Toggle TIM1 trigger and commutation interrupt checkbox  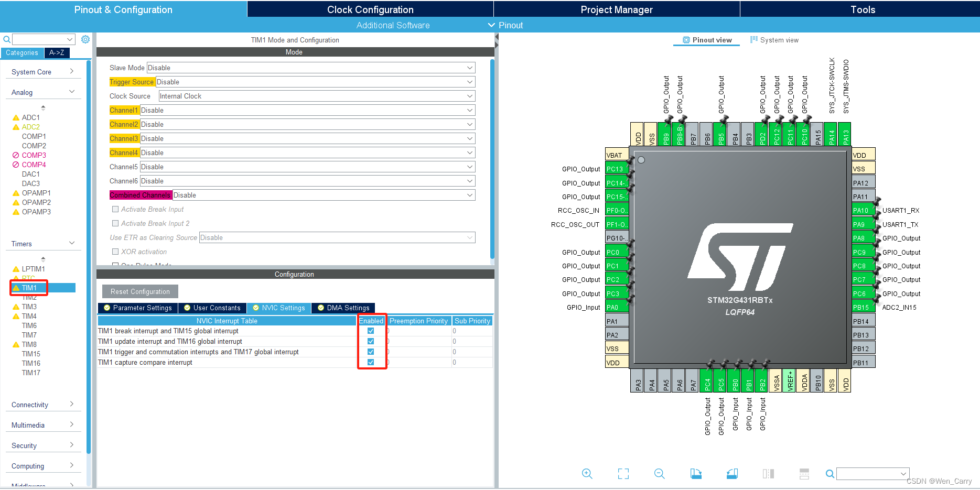pyautogui.click(x=371, y=352)
